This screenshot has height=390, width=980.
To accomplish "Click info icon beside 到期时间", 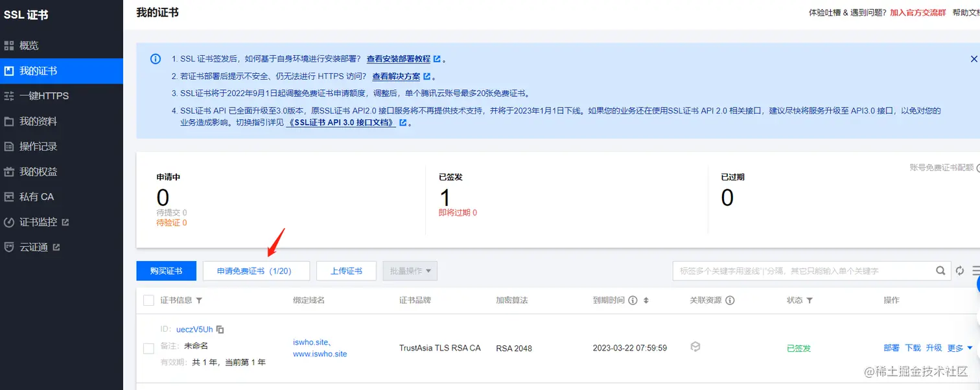I will coord(633,301).
